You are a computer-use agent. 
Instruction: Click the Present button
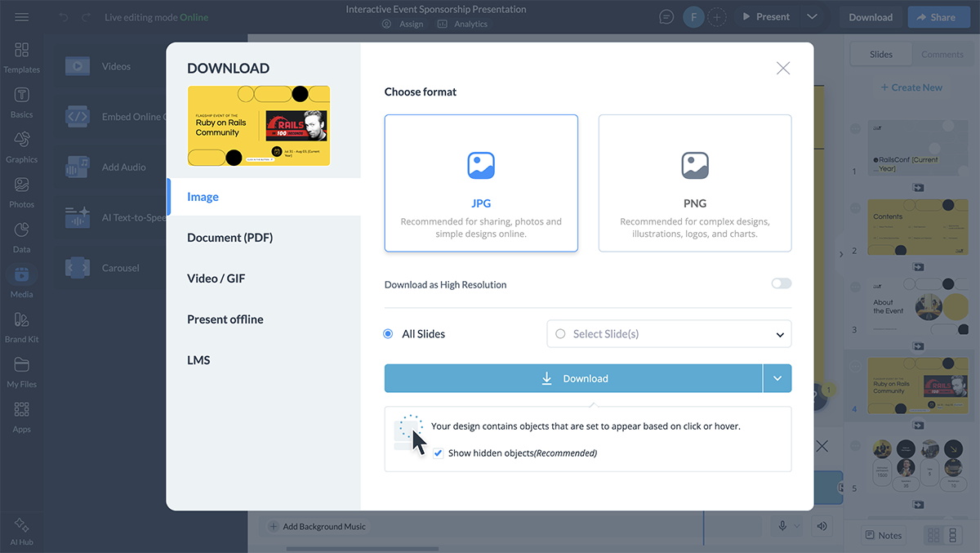click(x=765, y=17)
